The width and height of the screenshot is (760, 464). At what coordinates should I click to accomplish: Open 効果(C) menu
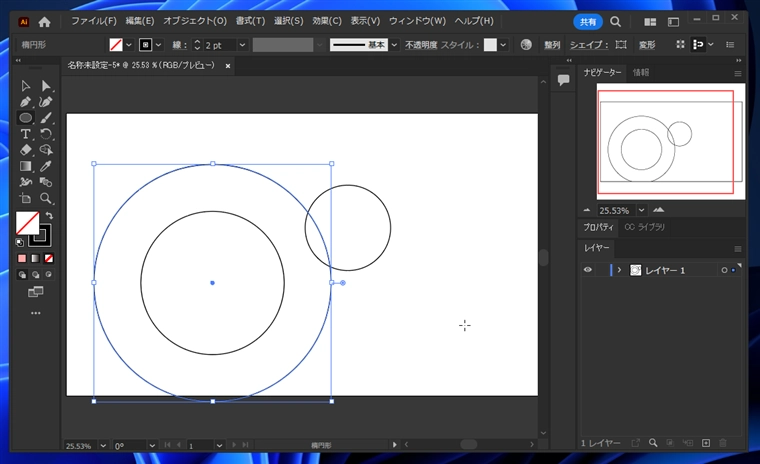tap(326, 21)
